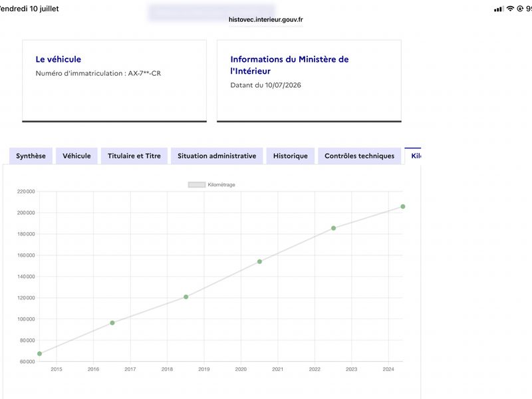Click the 60000 y-axis label

coord(27,362)
